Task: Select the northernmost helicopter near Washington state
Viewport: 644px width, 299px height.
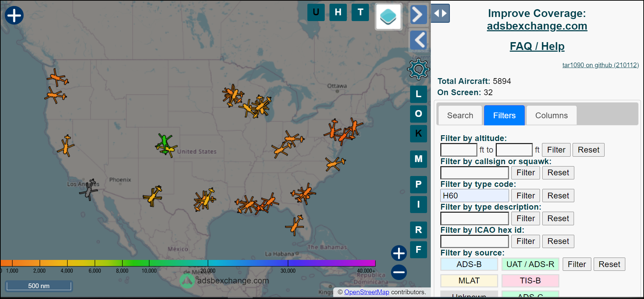Action: click(57, 78)
